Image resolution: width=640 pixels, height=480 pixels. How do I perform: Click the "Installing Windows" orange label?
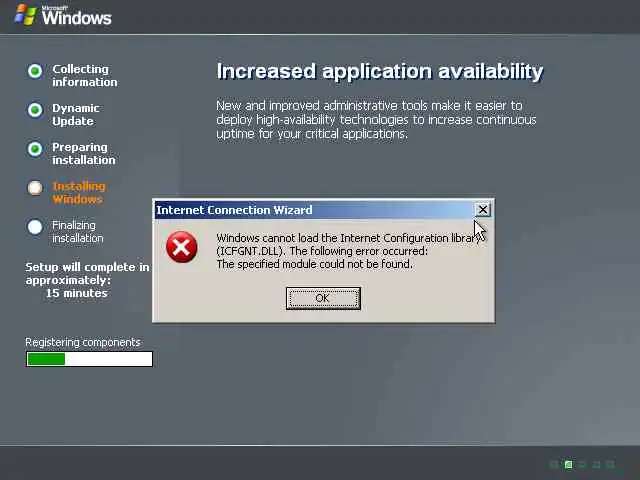[79, 193]
